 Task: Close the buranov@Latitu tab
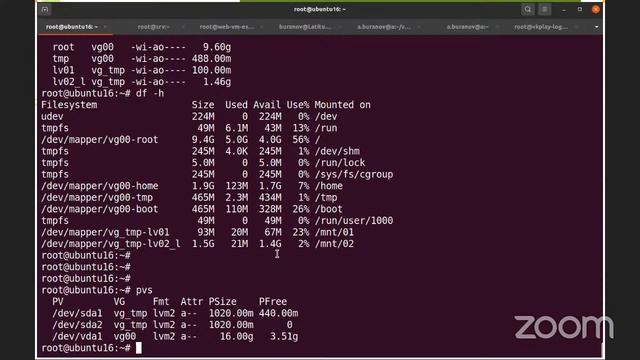[x=340, y=27]
